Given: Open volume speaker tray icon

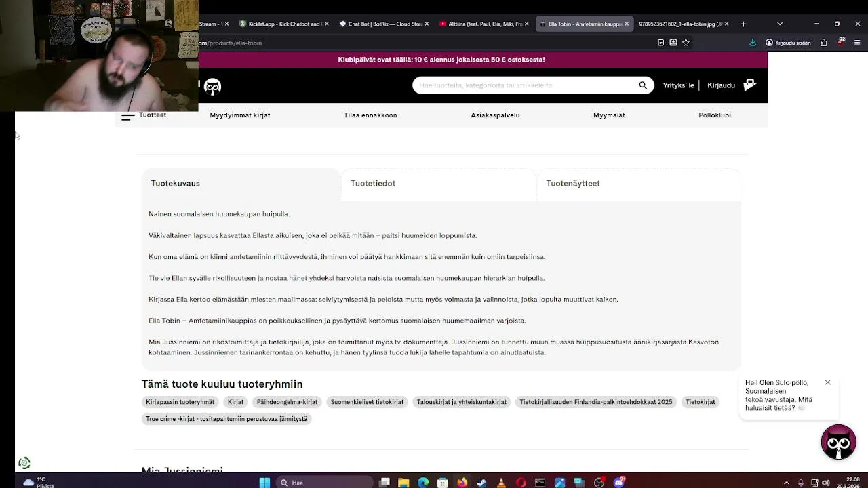Looking at the screenshot, I should [x=825, y=483].
